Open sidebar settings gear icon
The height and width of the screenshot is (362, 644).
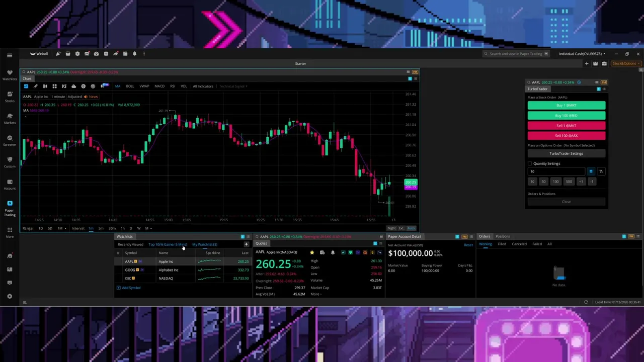click(x=10, y=296)
